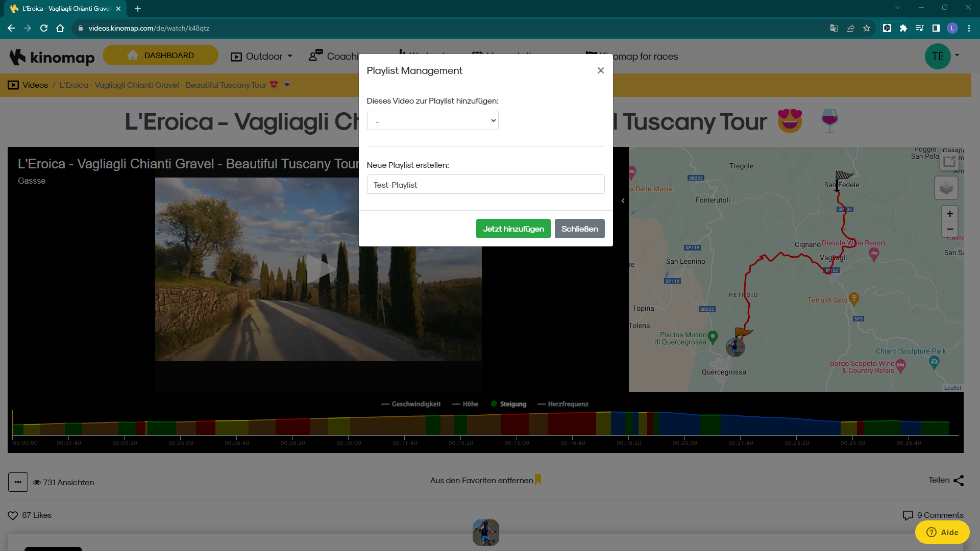Click Aus den Favoriten entfernen

[x=481, y=481]
